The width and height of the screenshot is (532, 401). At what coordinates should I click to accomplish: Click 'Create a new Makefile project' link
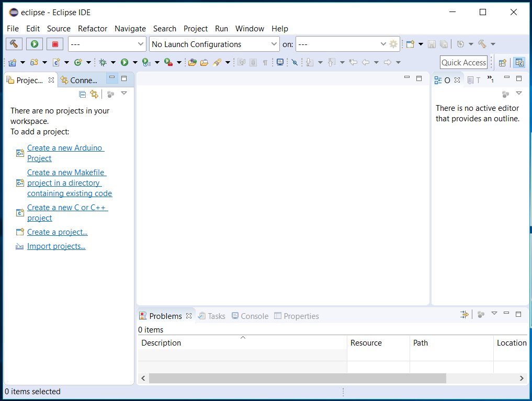click(70, 182)
